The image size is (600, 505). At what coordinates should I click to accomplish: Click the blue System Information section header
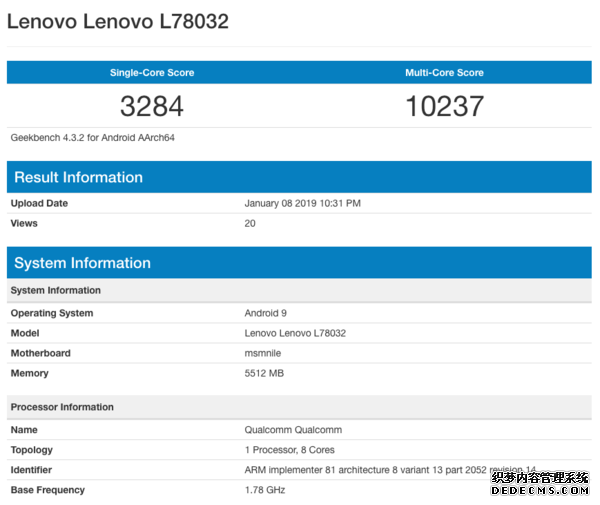pyautogui.click(x=299, y=263)
